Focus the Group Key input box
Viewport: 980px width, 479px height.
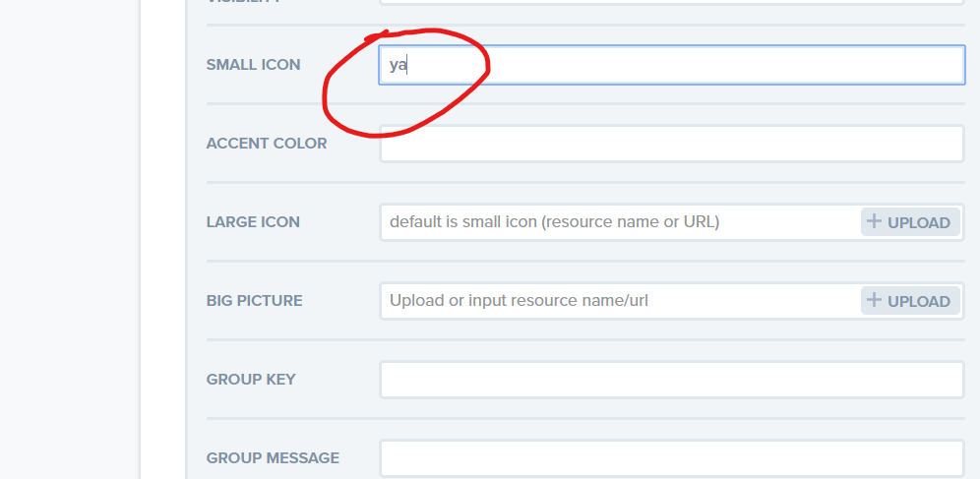(x=671, y=380)
